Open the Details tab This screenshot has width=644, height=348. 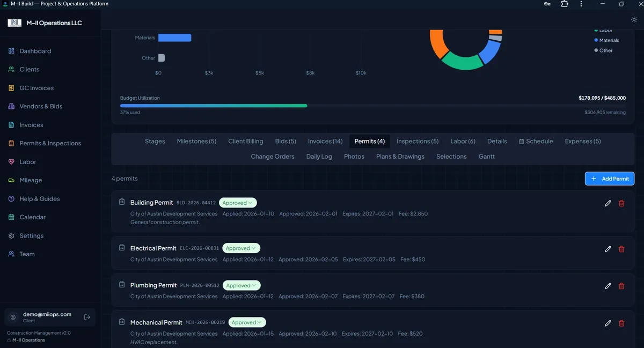coord(497,141)
